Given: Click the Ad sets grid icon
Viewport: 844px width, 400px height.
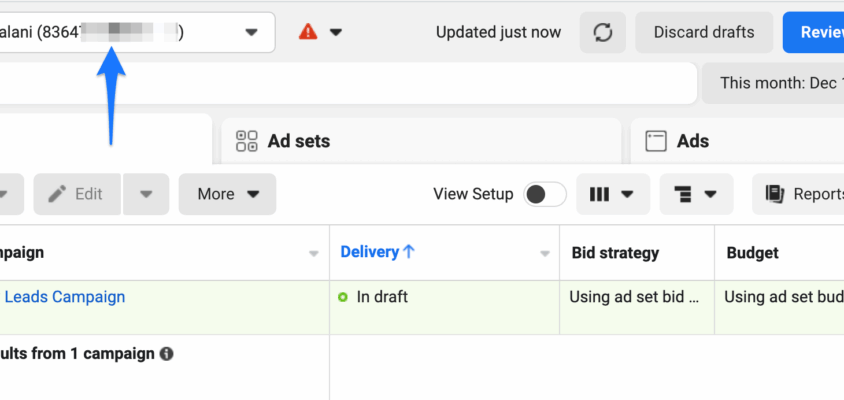Looking at the screenshot, I should click(x=246, y=141).
